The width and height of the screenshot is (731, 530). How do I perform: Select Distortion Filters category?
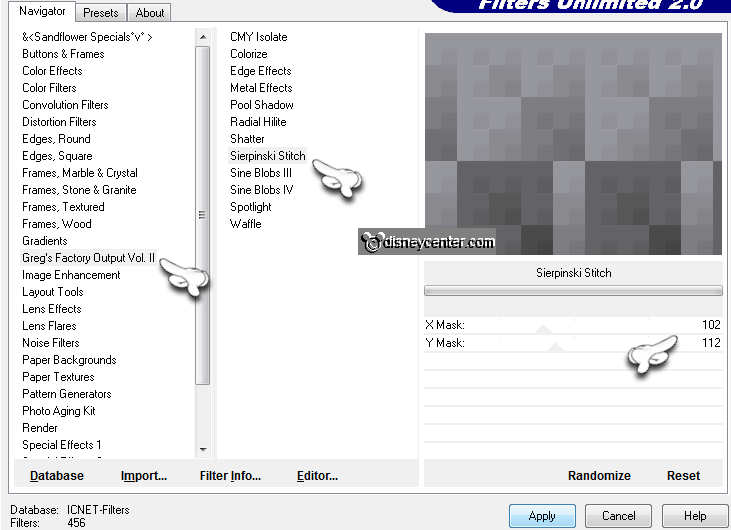pyautogui.click(x=59, y=122)
